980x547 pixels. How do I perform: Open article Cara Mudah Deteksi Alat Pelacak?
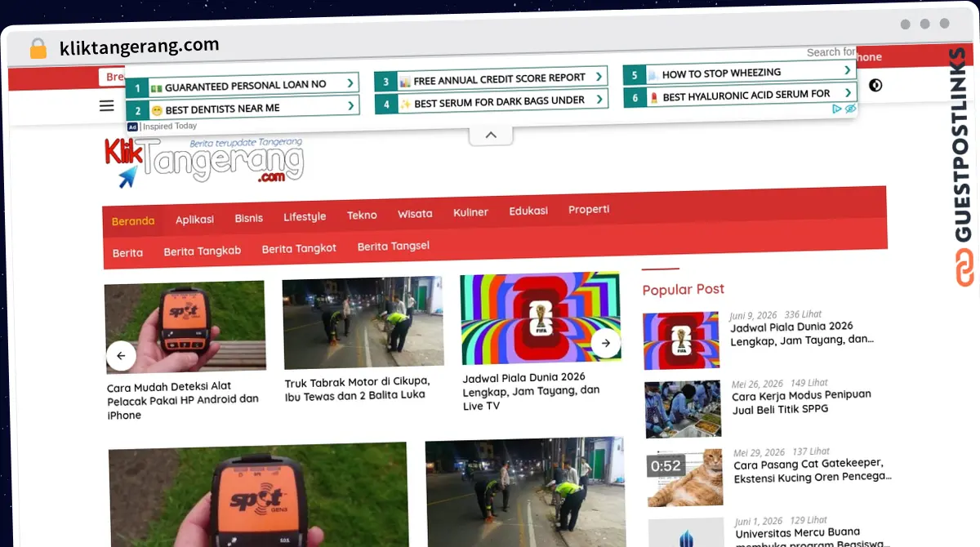[184, 400]
